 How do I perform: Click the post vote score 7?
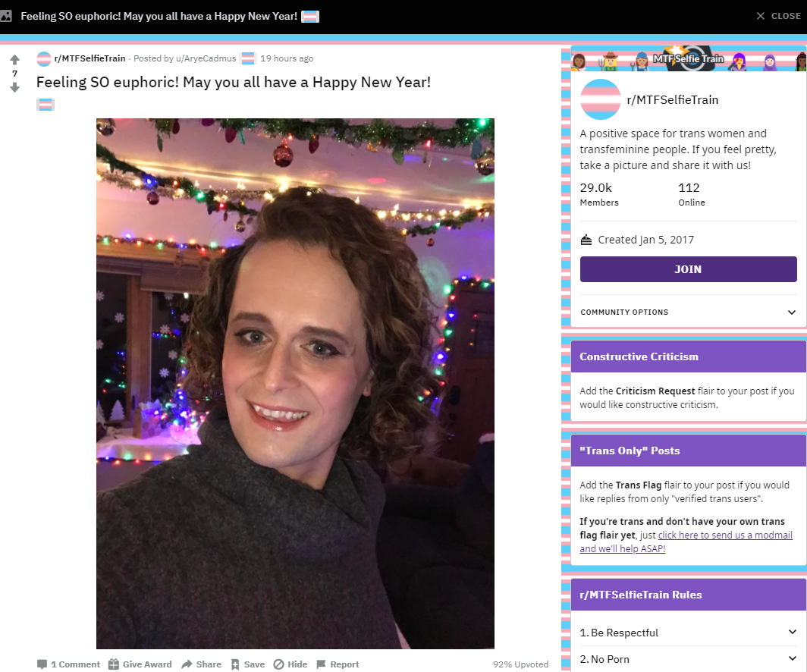click(x=14, y=74)
